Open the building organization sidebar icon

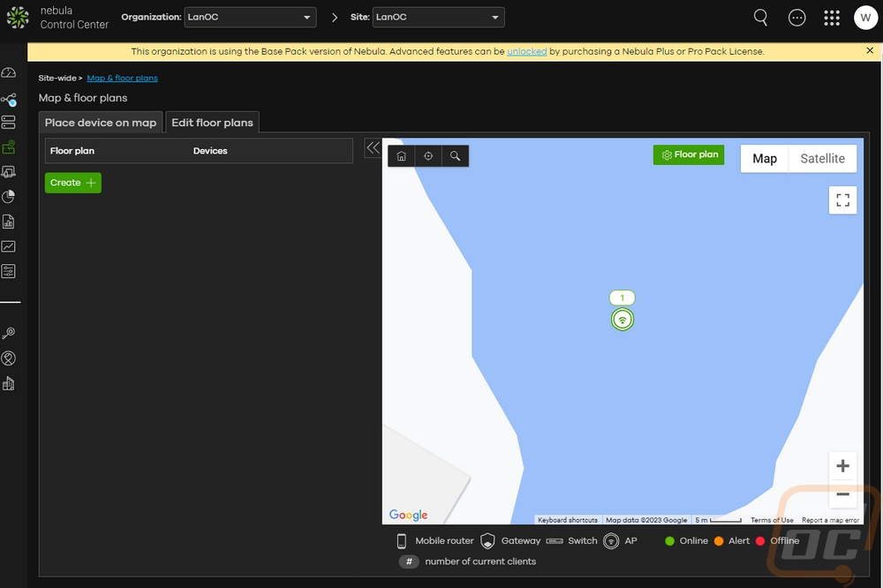9,383
